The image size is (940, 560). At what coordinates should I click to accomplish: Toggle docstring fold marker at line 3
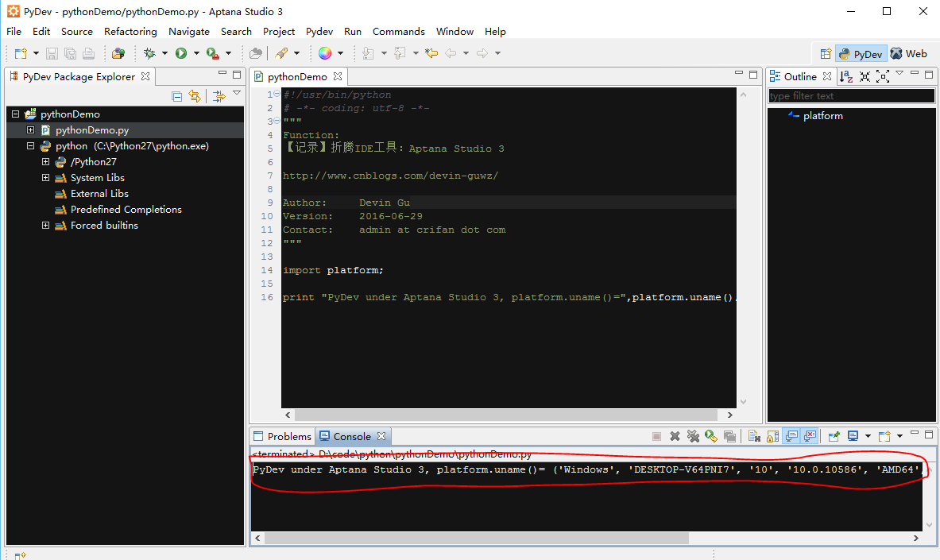coord(277,121)
